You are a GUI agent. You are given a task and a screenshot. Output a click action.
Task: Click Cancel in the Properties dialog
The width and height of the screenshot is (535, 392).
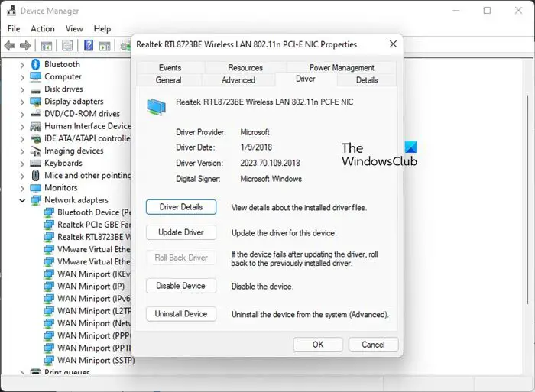373,345
